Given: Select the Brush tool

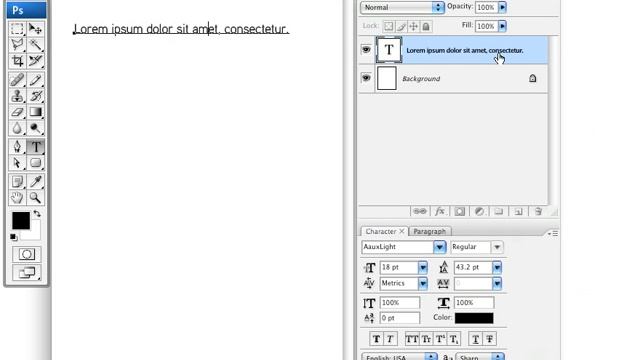Looking at the screenshot, I should click(x=36, y=80).
